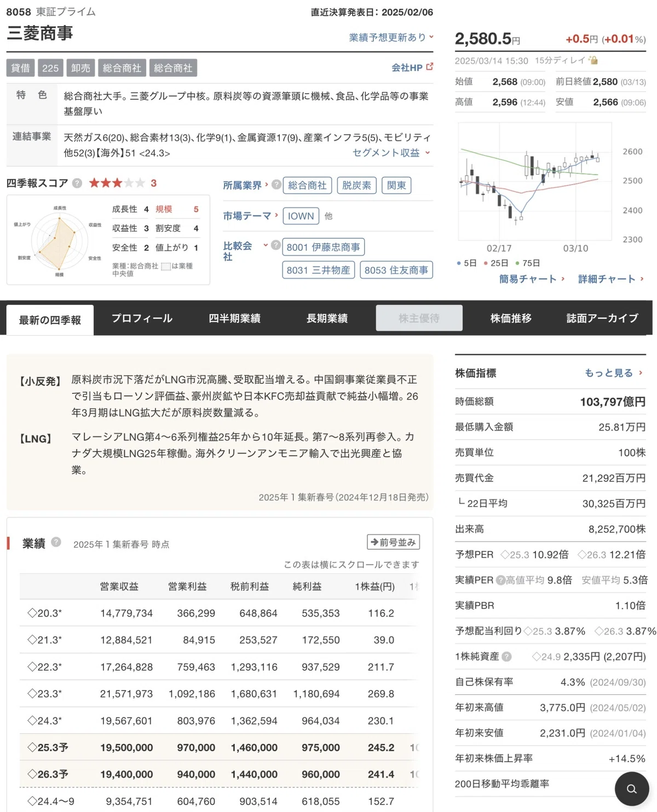Click help icon next to 業績 heading
This screenshot has height=812, width=657.
[56, 542]
